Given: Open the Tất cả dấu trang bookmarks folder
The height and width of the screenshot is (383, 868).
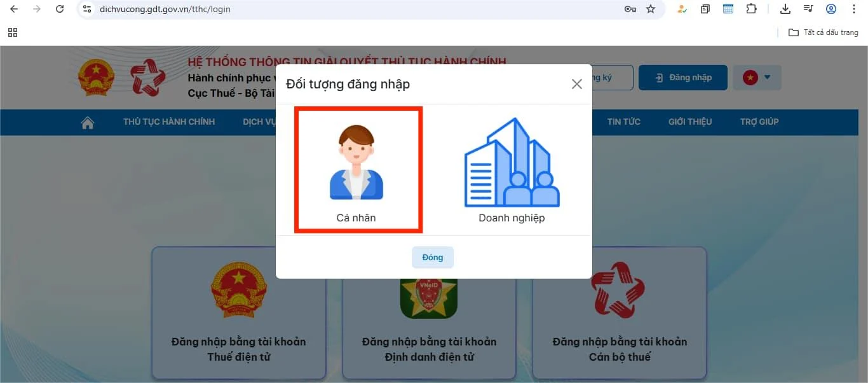Looking at the screenshot, I should (824, 32).
